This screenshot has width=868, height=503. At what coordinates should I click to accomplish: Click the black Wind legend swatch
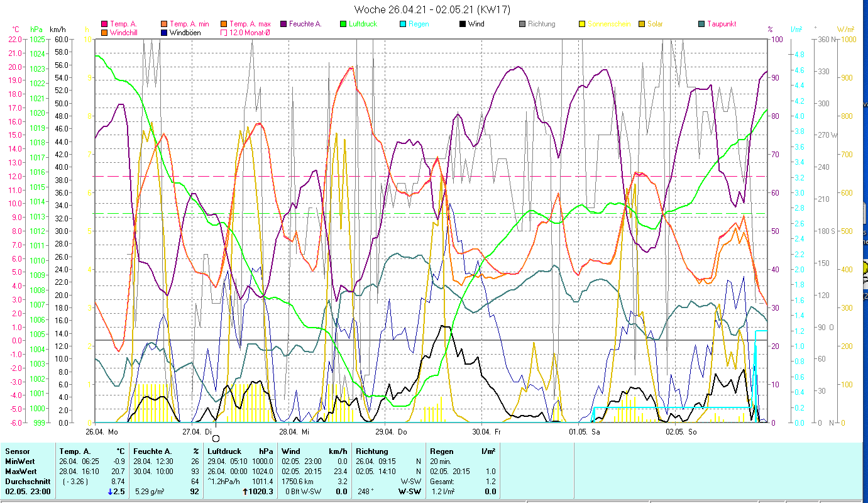(x=463, y=24)
